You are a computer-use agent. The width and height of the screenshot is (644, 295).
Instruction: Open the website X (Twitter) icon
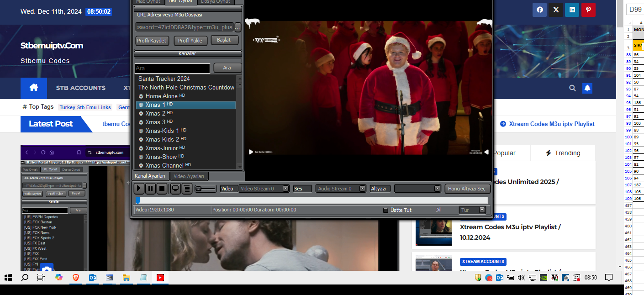click(556, 10)
